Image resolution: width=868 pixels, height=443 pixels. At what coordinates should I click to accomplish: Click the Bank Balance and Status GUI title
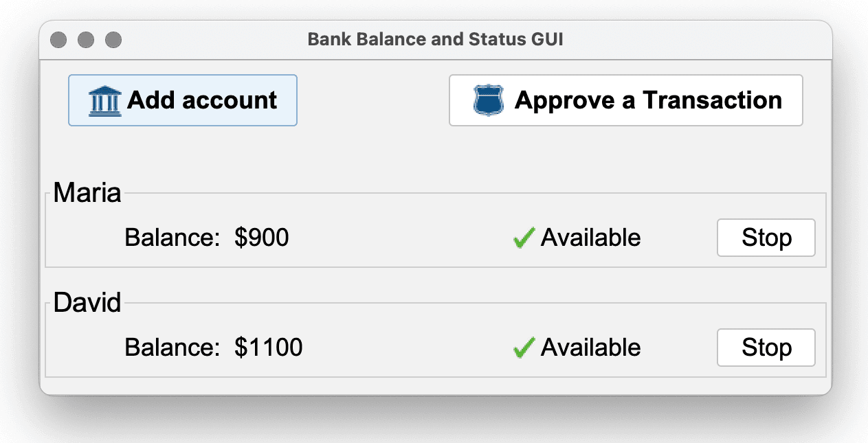coord(435,39)
